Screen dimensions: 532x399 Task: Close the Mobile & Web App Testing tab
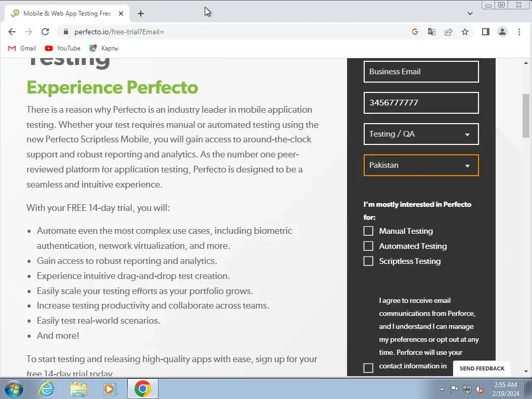121,14
